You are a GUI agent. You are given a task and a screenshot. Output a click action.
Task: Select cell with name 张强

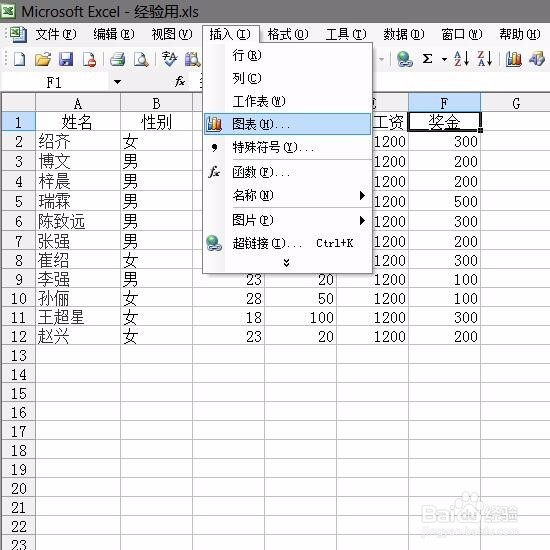(78, 241)
